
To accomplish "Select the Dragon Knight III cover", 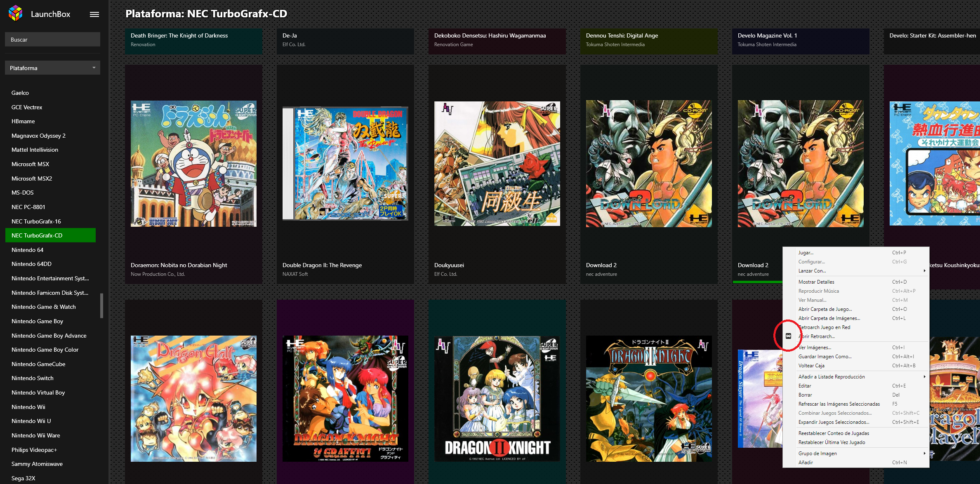I will click(649, 399).
